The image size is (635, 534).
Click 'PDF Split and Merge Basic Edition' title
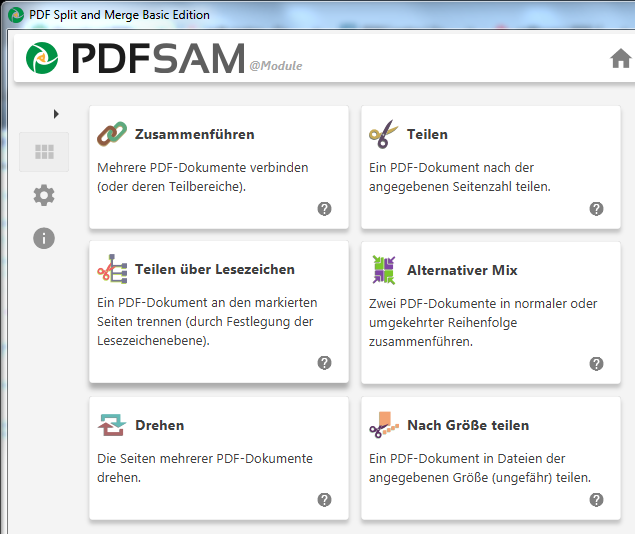[x=119, y=15]
